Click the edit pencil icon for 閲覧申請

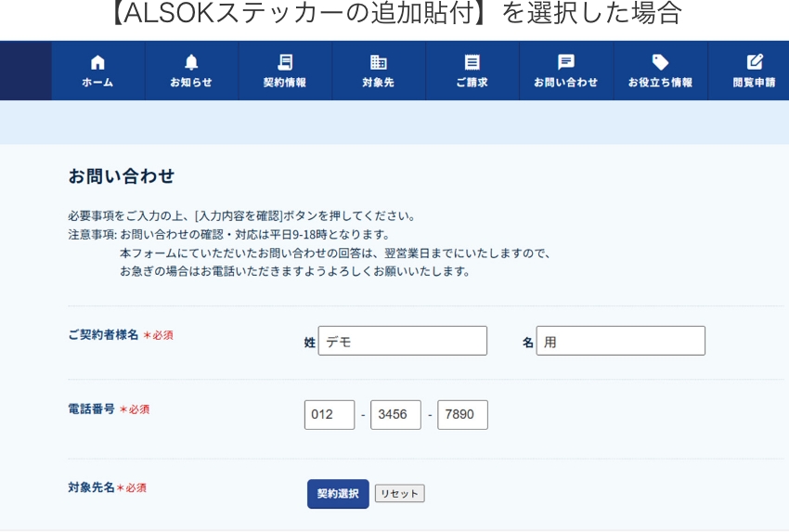[755, 62]
